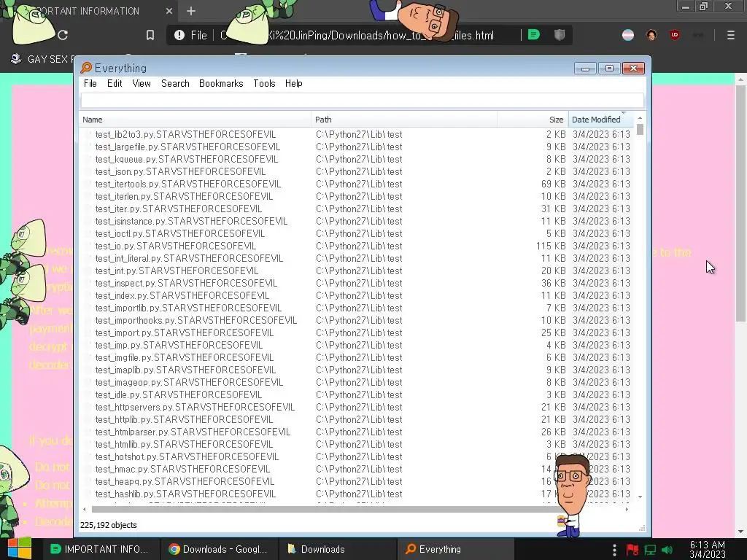Open the Bookmarks menu in Everything

pyautogui.click(x=221, y=83)
